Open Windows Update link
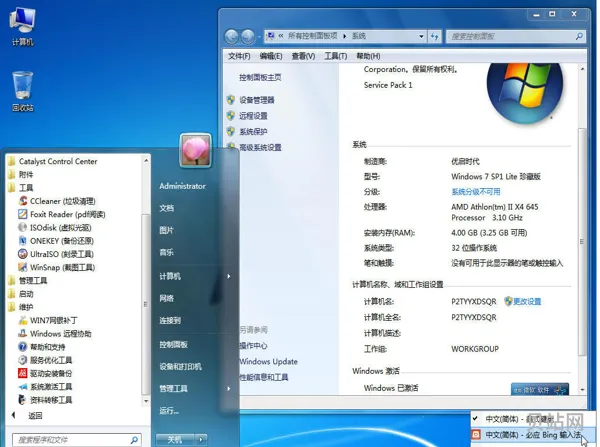600x447 pixels. (269, 362)
